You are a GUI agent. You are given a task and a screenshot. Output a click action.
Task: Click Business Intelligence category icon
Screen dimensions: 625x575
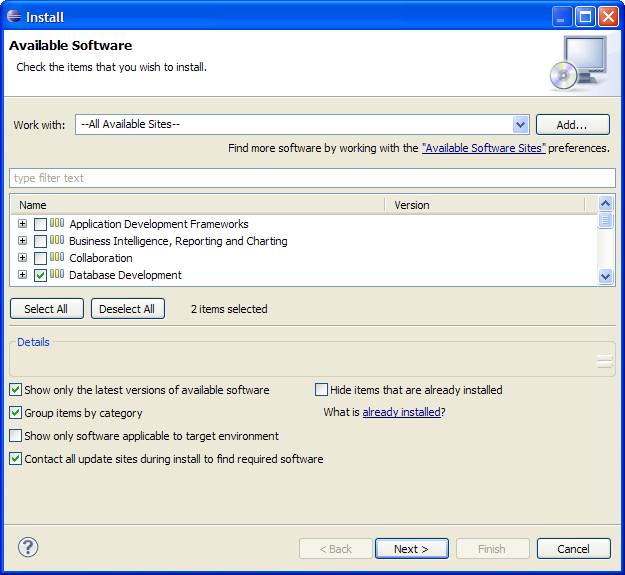57,240
